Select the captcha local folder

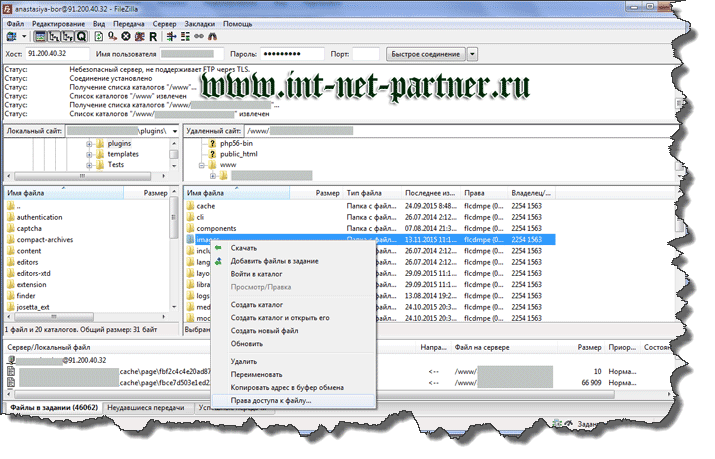pos(29,228)
